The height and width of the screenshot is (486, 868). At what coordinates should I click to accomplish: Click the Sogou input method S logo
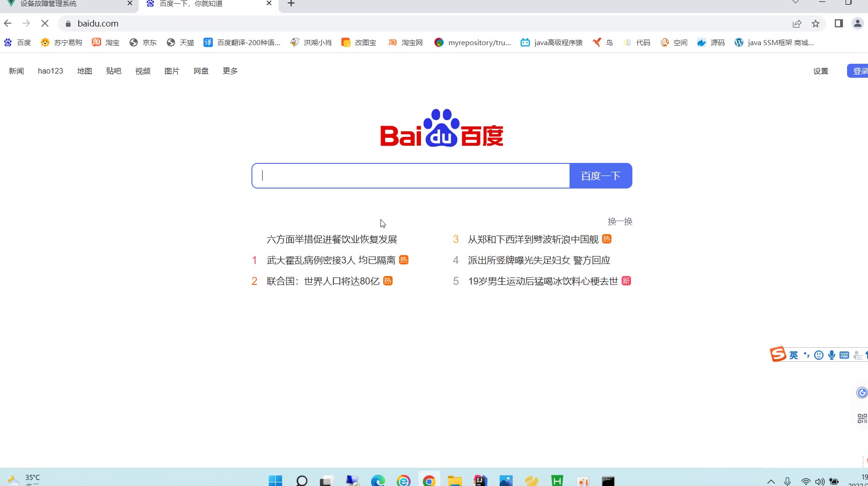[x=778, y=354]
